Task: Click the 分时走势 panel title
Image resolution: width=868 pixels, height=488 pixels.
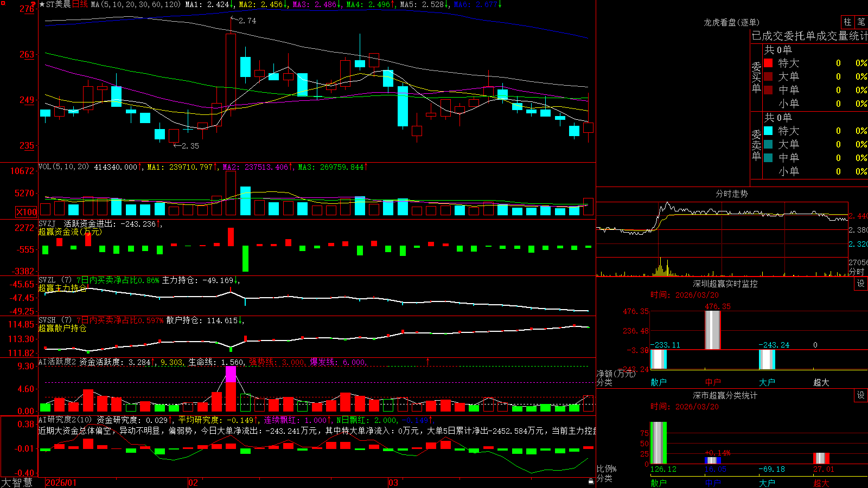Action: tap(731, 194)
